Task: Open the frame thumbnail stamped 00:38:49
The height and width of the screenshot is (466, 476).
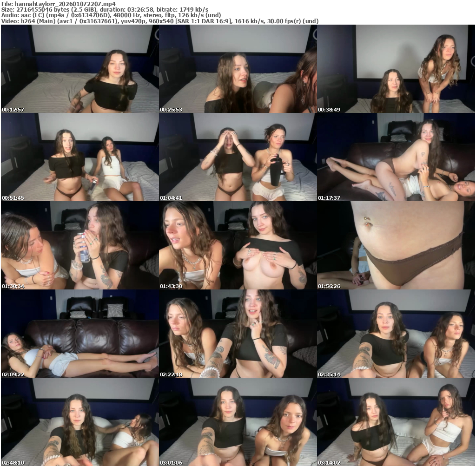Action: 396,69
